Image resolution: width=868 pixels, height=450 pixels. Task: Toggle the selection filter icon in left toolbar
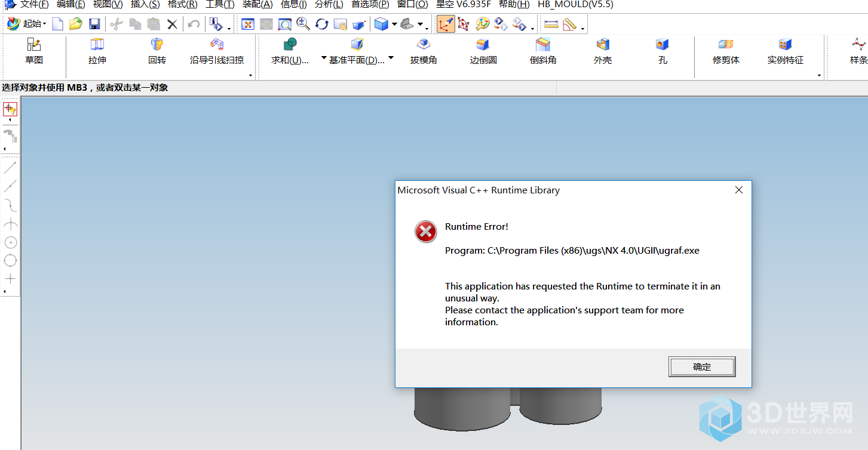[10, 109]
